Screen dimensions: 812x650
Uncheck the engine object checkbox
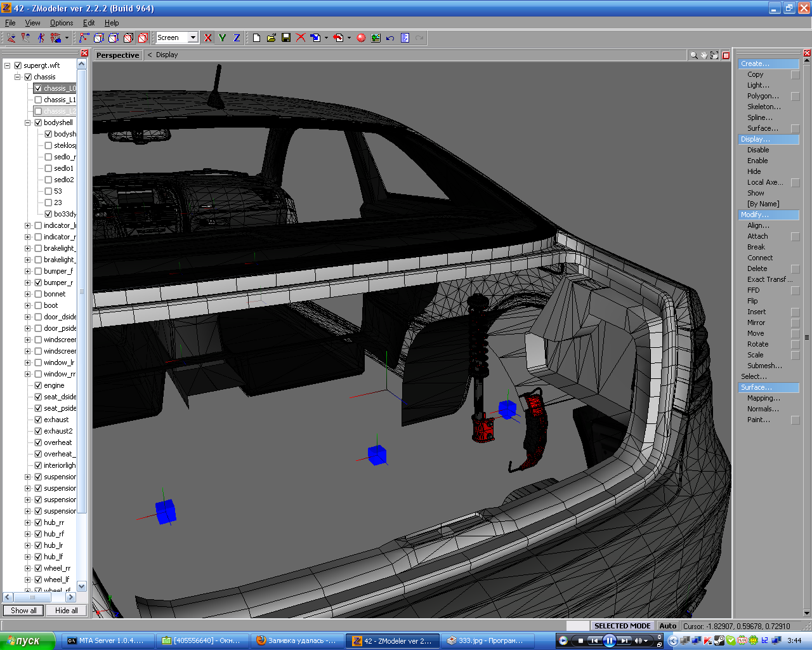38,385
